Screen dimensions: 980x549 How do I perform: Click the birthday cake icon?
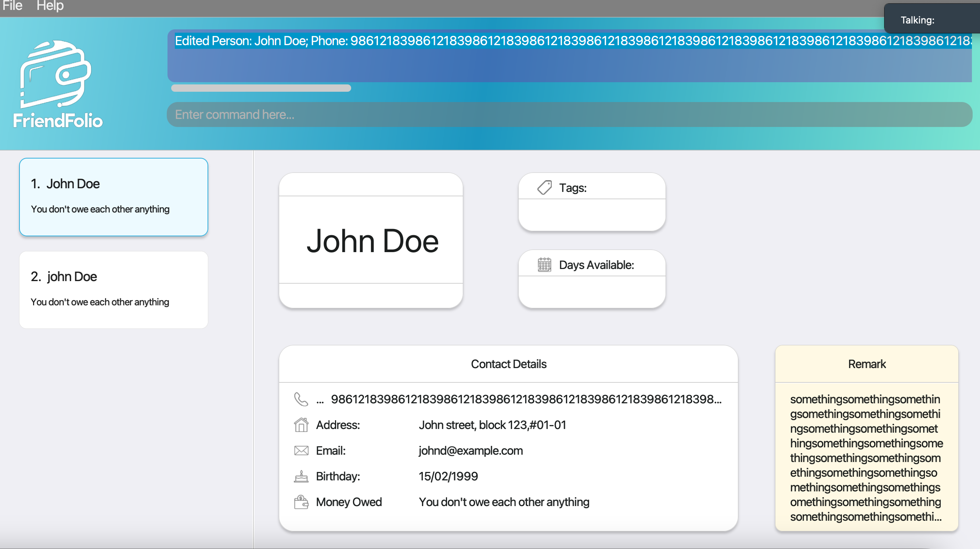[301, 476]
